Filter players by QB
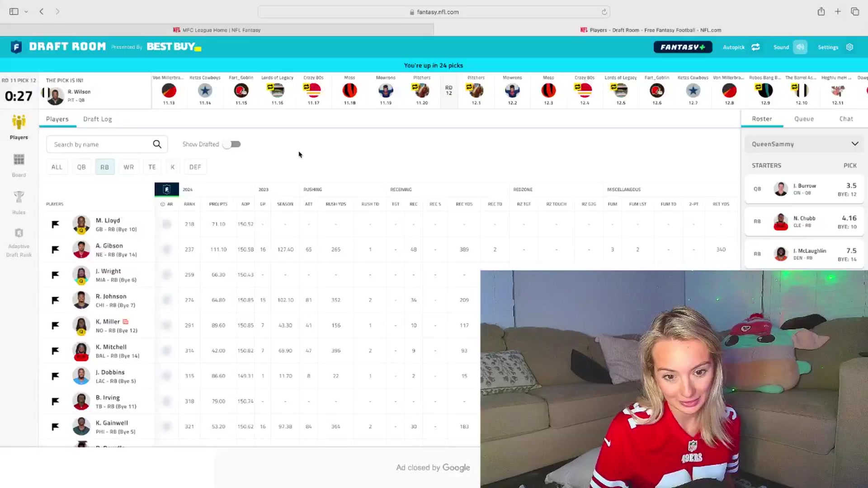Viewport: 868px width, 488px height. coord(81,167)
